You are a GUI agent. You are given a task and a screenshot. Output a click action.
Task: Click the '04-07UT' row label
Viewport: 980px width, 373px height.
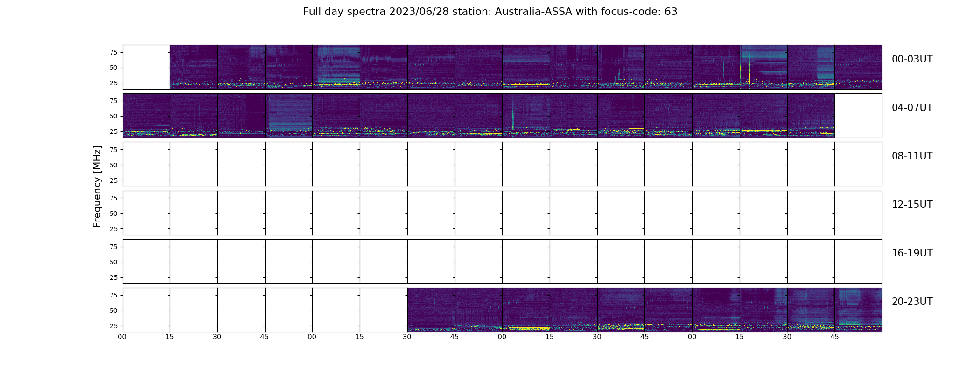point(912,108)
